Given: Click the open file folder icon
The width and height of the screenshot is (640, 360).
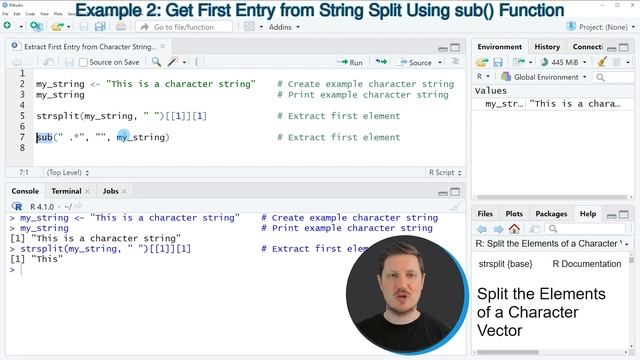Looking at the screenshot, I should (57, 27).
